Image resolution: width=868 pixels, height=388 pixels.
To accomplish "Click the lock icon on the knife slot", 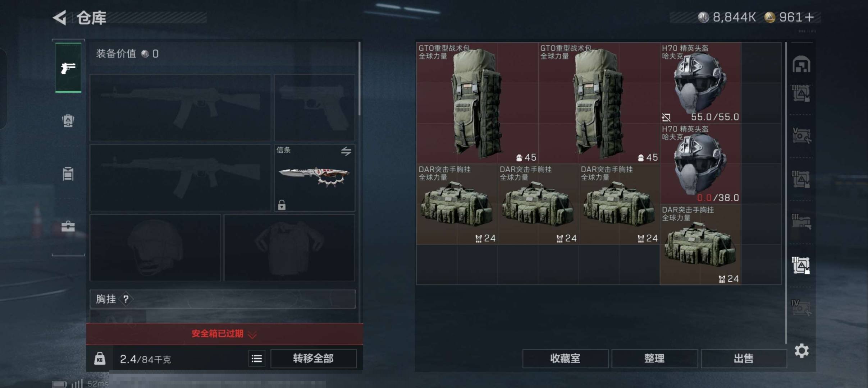I will [282, 205].
